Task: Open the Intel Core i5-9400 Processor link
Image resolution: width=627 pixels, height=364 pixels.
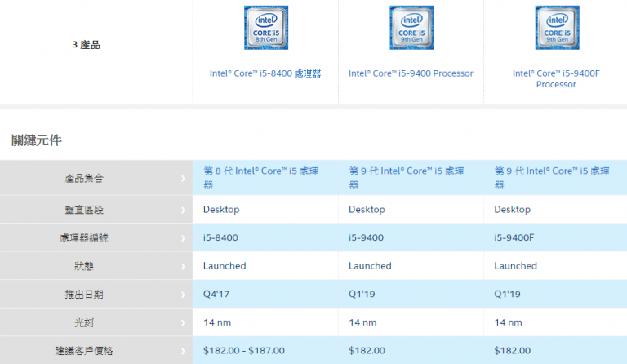Action: pos(411,73)
